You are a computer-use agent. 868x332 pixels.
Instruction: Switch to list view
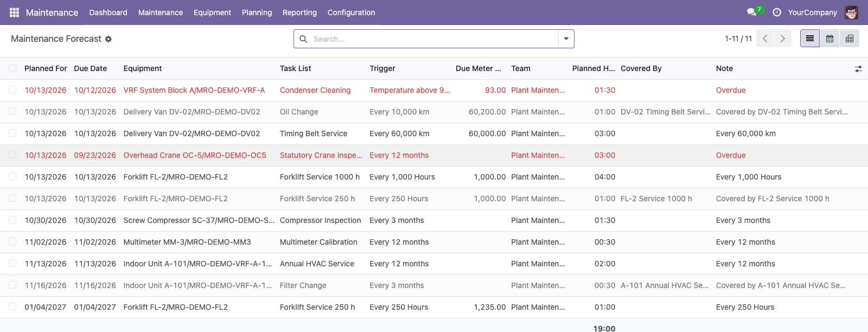pos(810,39)
